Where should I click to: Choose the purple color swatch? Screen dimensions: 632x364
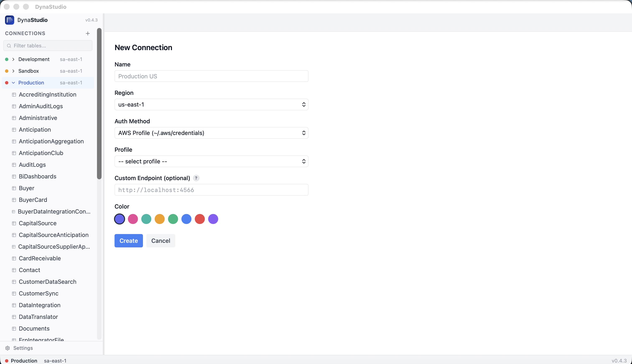tap(213, 219)
